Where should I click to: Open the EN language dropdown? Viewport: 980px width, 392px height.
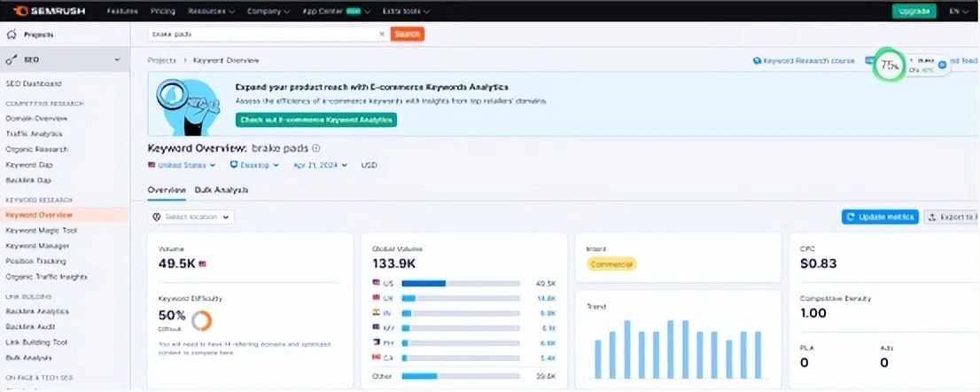pos(958,12)
